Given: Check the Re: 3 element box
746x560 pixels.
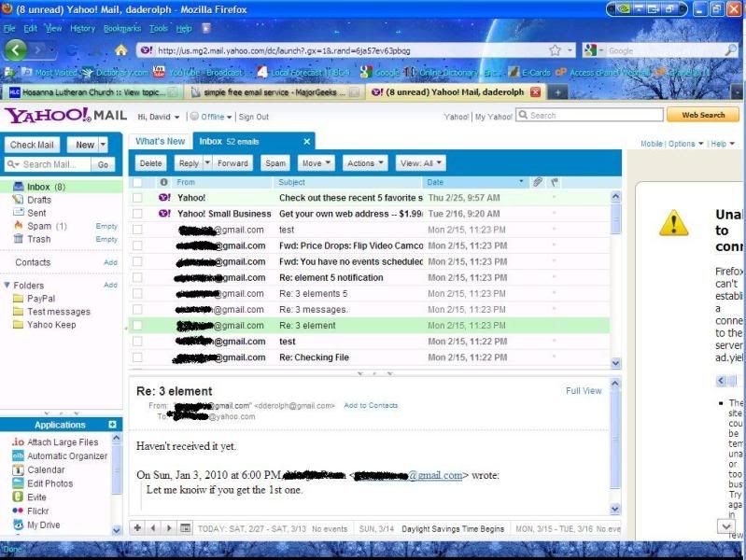Looking at the screenshot, I should tap(137, 326).
